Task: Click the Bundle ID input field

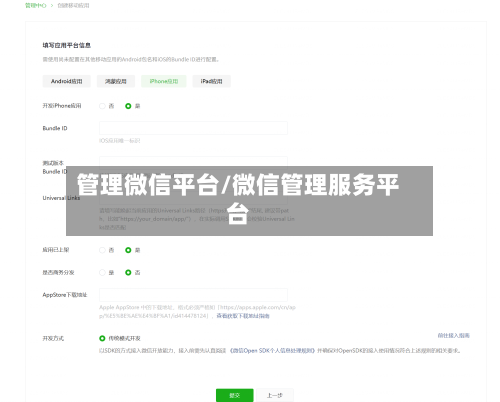Action: tap(193, 128)
